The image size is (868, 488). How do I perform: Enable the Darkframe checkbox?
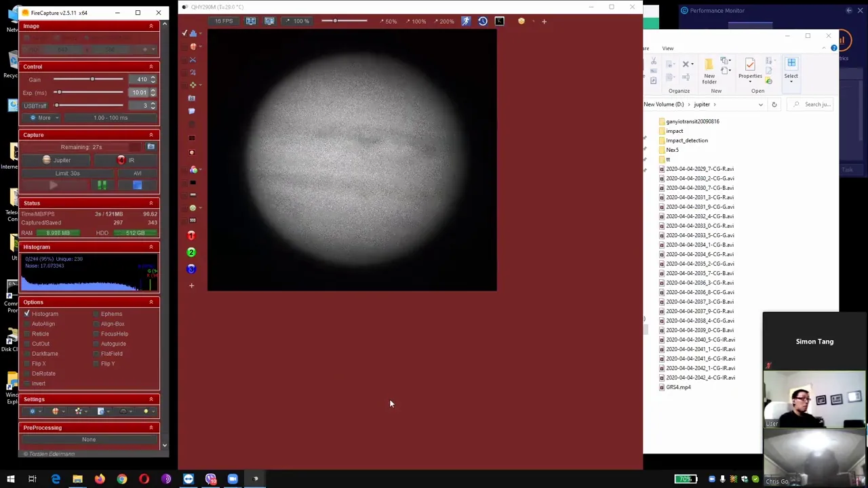pyautogui.click(x=27, y=354)
